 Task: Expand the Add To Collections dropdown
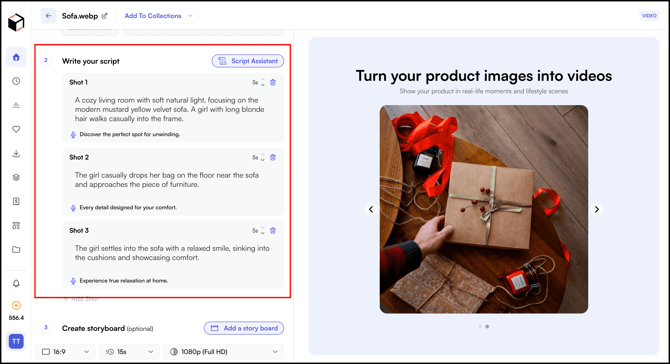coord(157,16)
